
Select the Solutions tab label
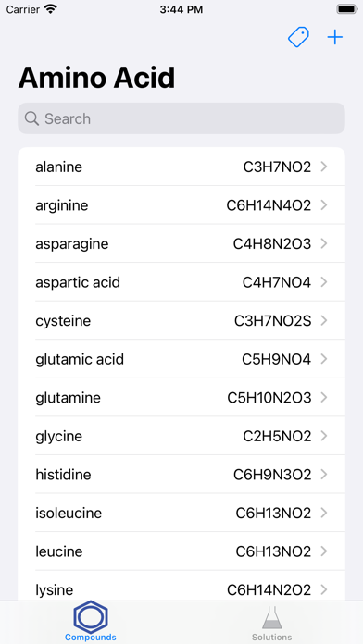[x=271, y=637]
